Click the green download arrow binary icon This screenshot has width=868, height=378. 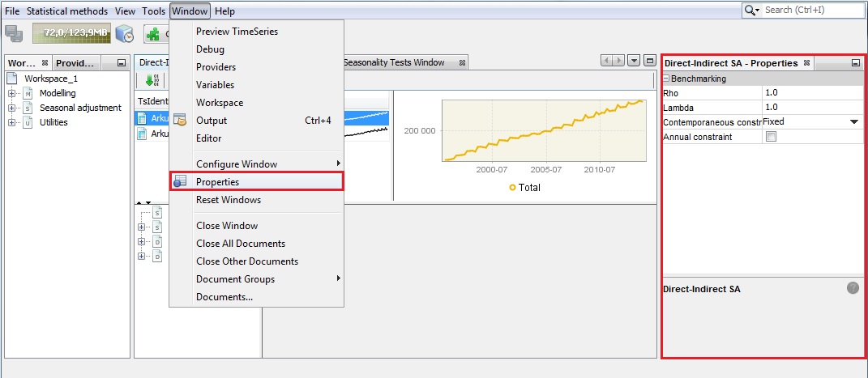point(152,79)
